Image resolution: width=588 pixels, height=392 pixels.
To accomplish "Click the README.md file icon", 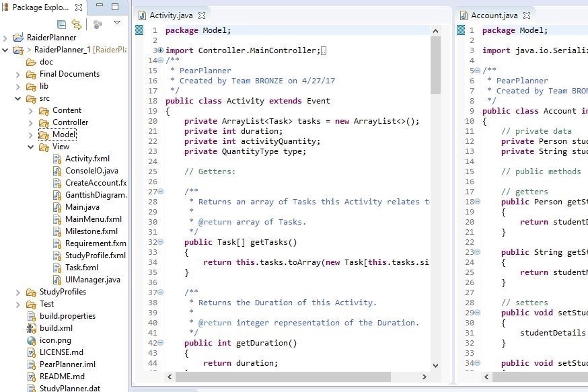I will click(31, 377).
